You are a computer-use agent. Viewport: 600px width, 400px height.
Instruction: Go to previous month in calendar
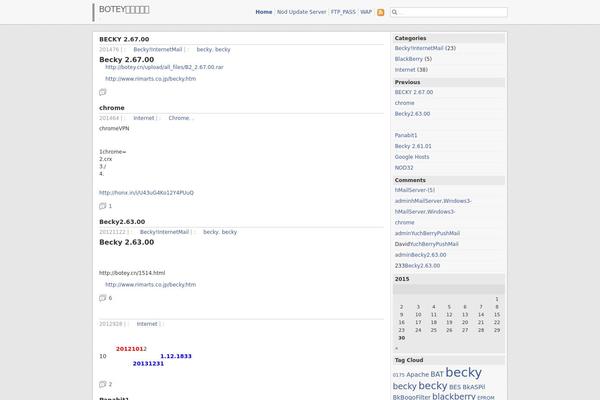coord(396,348)
